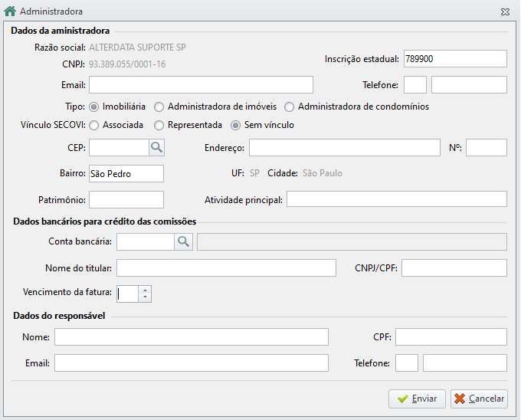
Task: Click the Atividade principal text field
Action: point(397,199)
